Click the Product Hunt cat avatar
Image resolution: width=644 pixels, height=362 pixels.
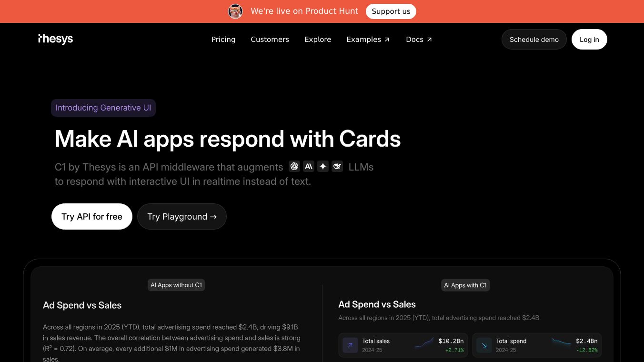pyautogui.click(x=235, y=11)
